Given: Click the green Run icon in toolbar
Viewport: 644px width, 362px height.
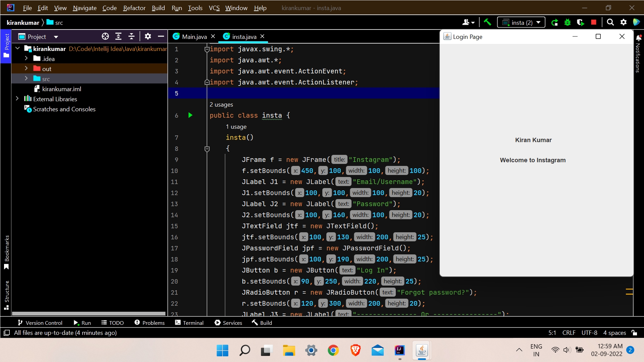Looking at the screenshot, I should [x=554, y=22].
